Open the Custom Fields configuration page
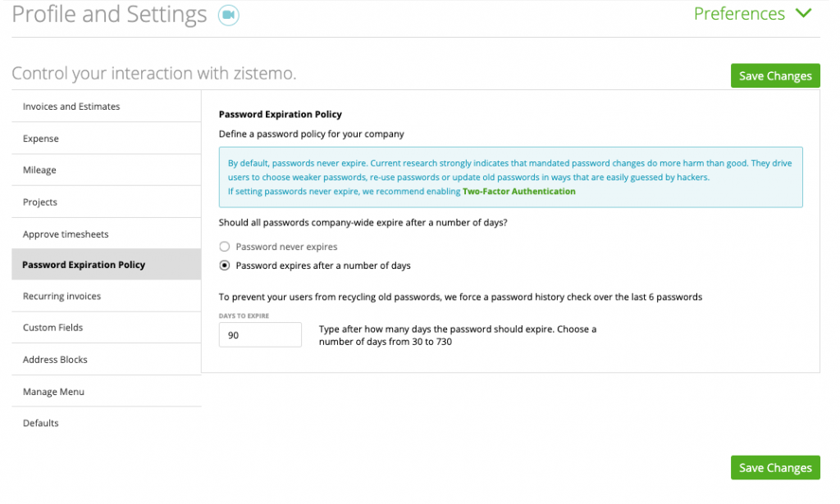The width and height of the screenshot is (840, 504). (x=54, y=327)
